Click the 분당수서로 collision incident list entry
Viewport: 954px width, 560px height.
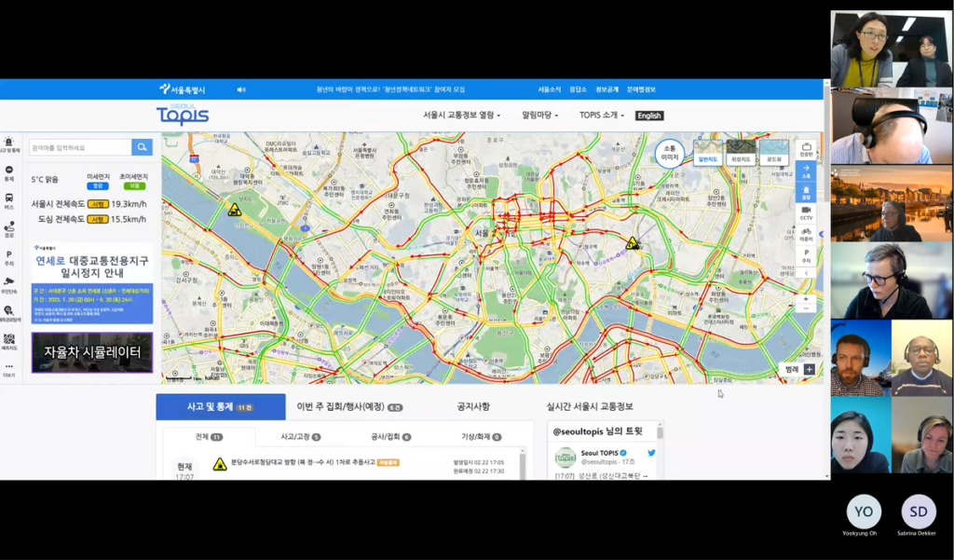(x=303, y=462)
